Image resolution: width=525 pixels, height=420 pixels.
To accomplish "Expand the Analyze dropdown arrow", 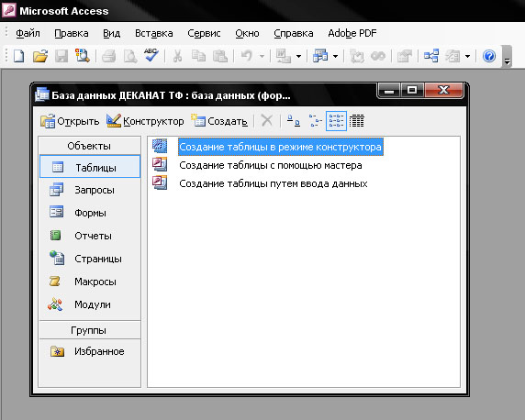I will click(335, 56).
